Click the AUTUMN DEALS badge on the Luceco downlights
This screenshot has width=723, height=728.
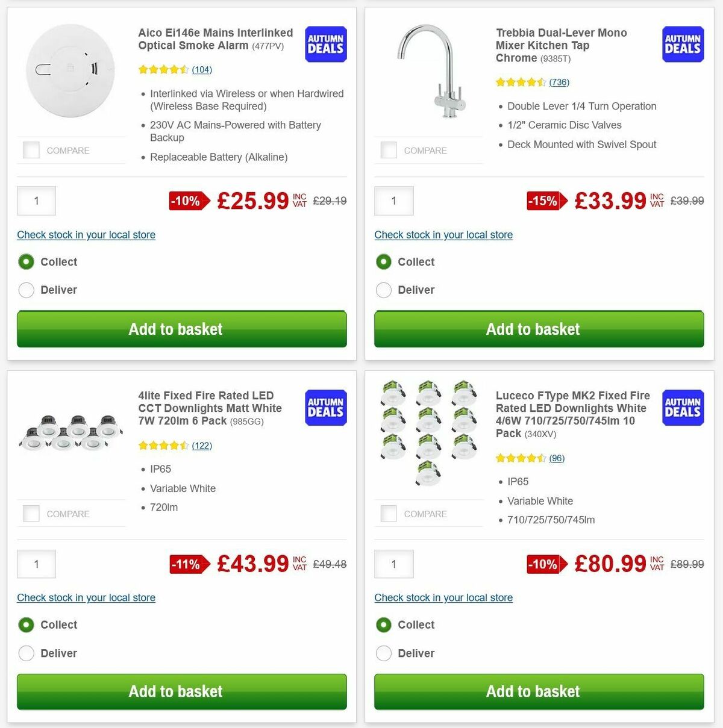coord(683,408)
